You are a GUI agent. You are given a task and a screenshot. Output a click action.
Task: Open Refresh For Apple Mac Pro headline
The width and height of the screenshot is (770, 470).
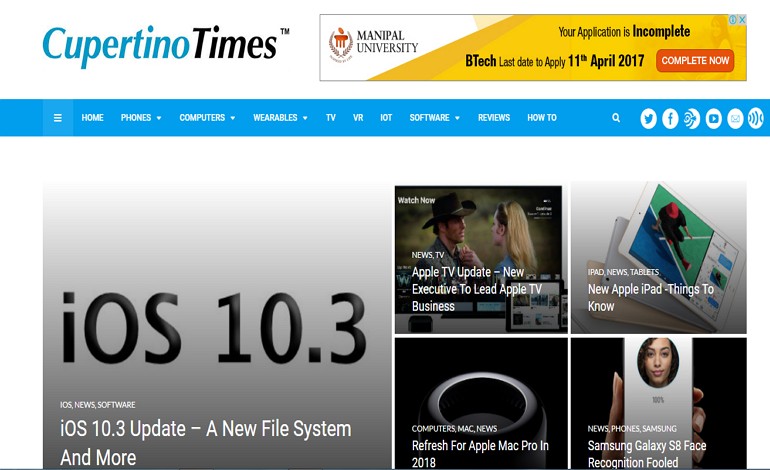click(x=480, y=454)
